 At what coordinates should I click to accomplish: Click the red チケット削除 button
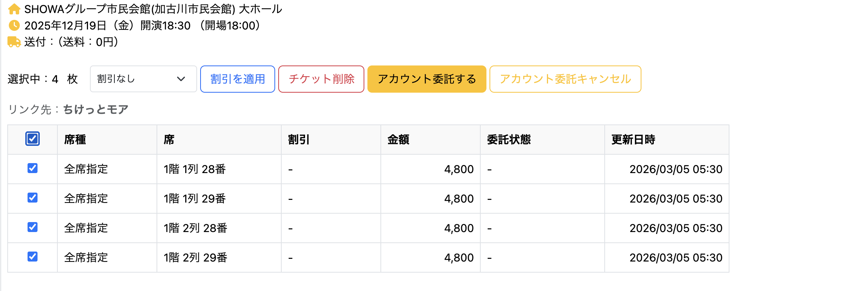[321, 79]
